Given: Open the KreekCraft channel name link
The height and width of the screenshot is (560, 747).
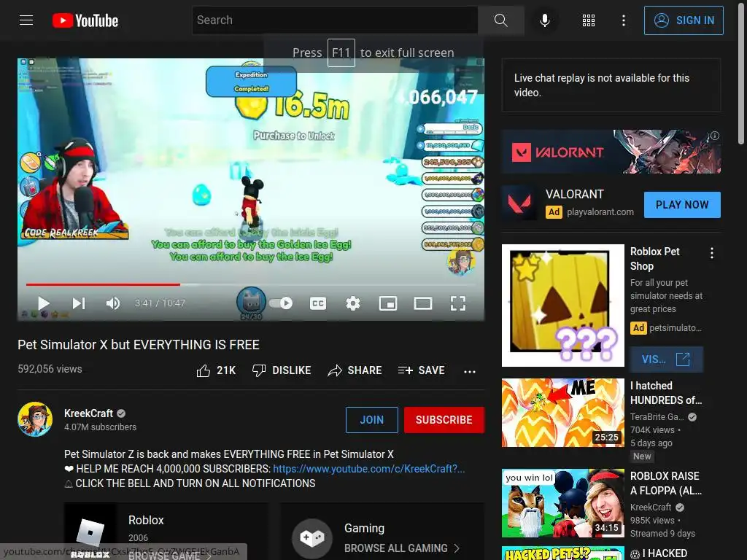Looking at the screenshot, I should tap(88, 413).
